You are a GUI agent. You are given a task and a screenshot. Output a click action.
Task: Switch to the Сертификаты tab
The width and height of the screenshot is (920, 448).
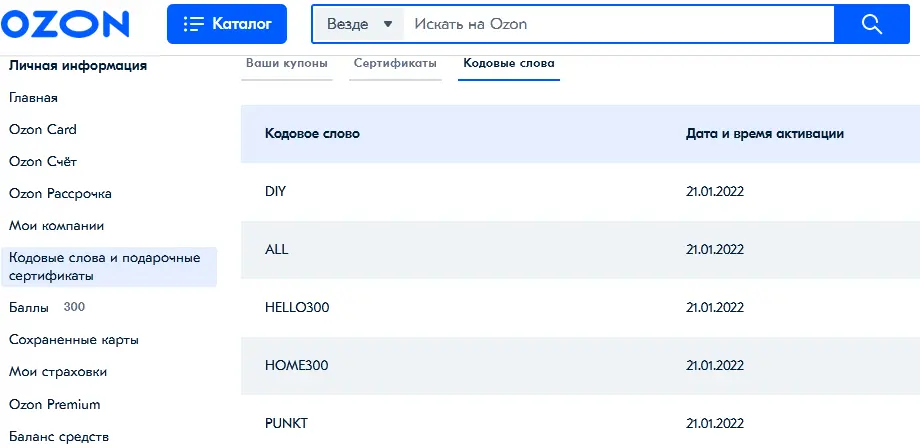pos(395,63)
